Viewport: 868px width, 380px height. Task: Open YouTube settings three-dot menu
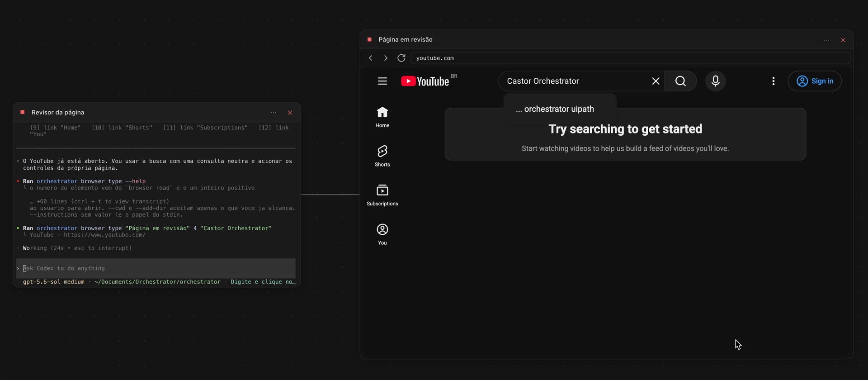coord(774,81)
